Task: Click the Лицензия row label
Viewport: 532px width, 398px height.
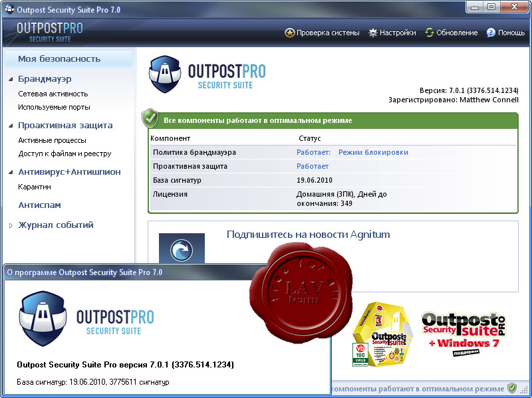Action: 170,194
